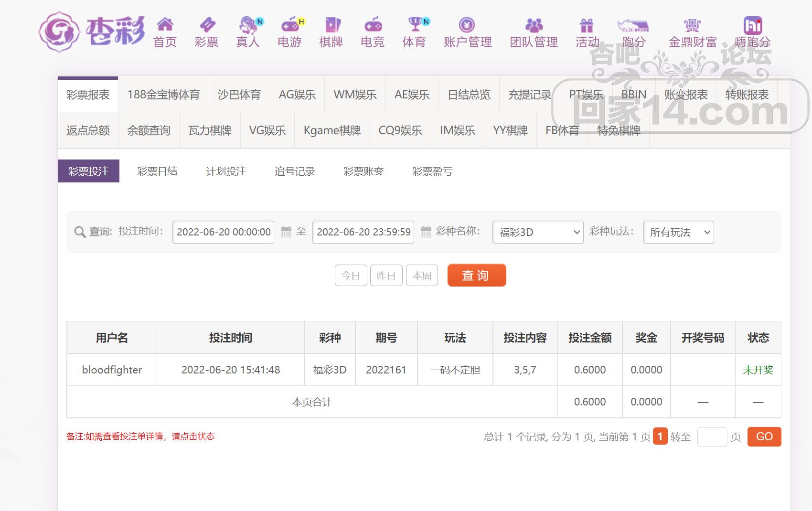Open the 充提记录 report tab
812x511 pixels.
[x=529, y=95]
